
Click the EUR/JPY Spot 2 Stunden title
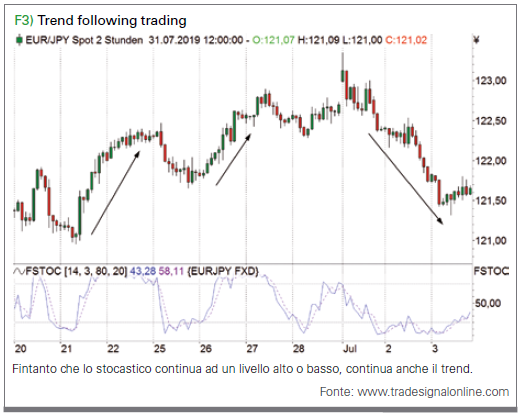(x=84, y=40)
